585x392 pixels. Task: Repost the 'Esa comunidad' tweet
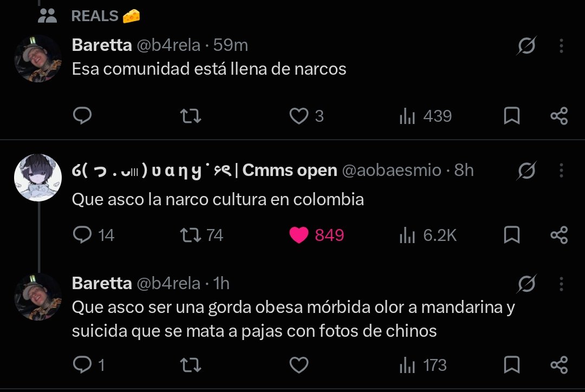pos(191,116)
